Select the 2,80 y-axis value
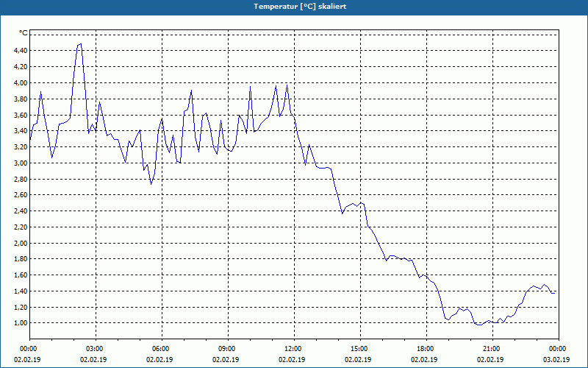 [21, 179]
